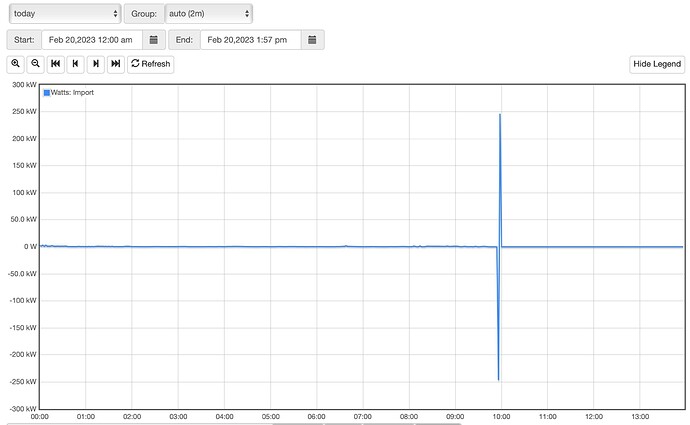Hide the graph legend
The image size is (690, 425).
[x=657, y=64]
